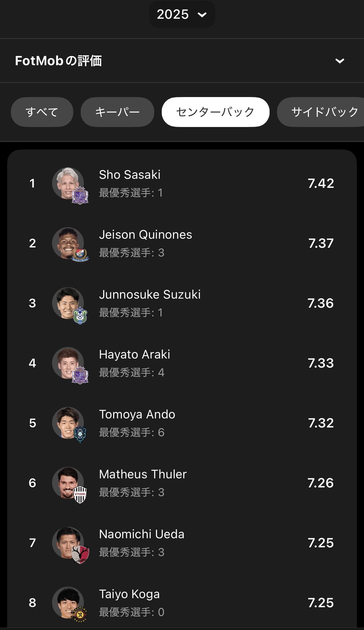Select the すべて position filter
The height and width of the screenshot is (630, 364).
42,112
